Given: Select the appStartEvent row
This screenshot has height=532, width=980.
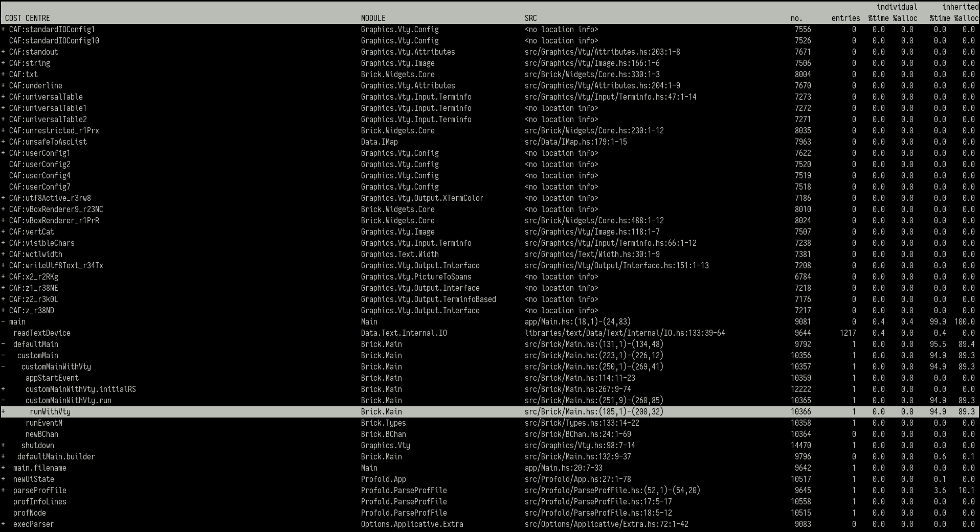Looking at the screenshot, I should pyautogui.click(x=52, y=378).
